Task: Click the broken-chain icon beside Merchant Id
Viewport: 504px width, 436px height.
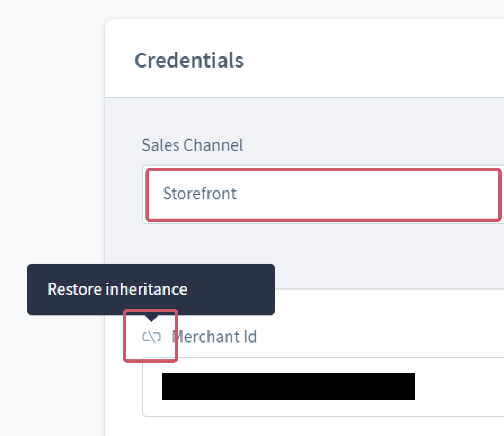Action: 152,337
